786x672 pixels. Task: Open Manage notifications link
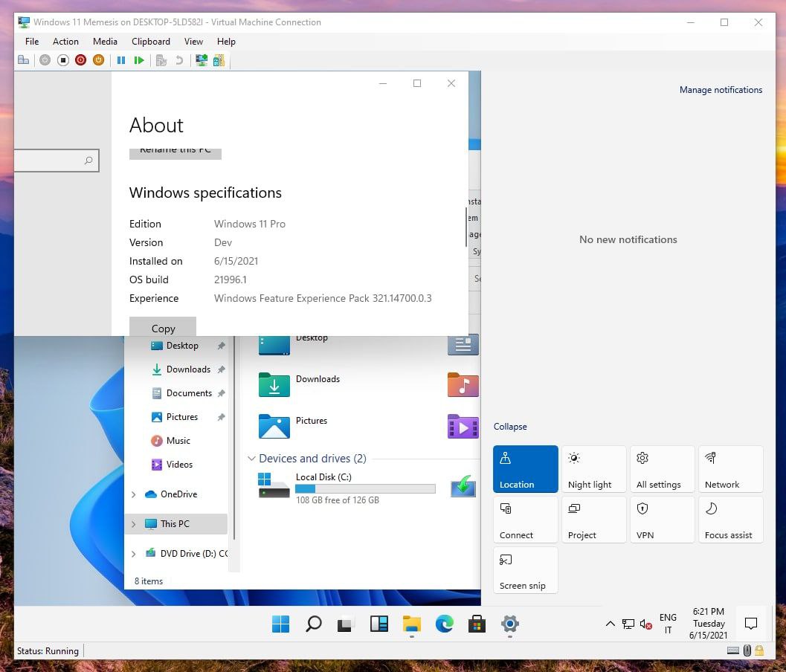(x=721, y=90)
